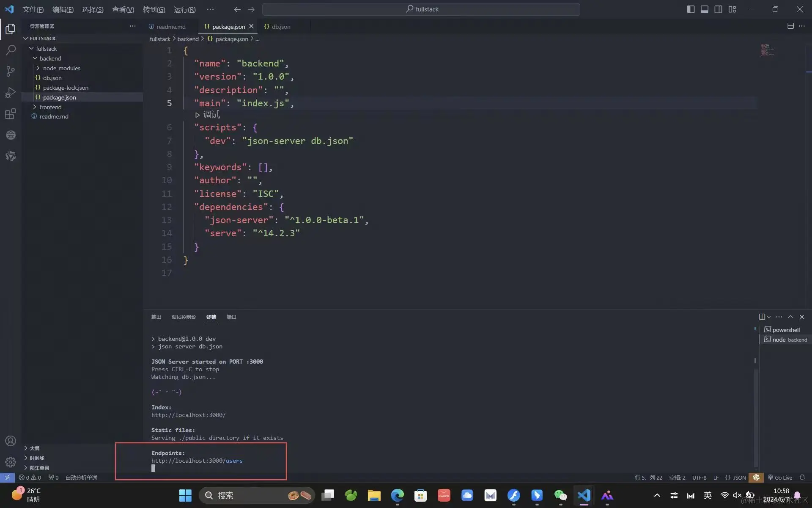Switch to the 端口 panel tab

tap(231, 317)
